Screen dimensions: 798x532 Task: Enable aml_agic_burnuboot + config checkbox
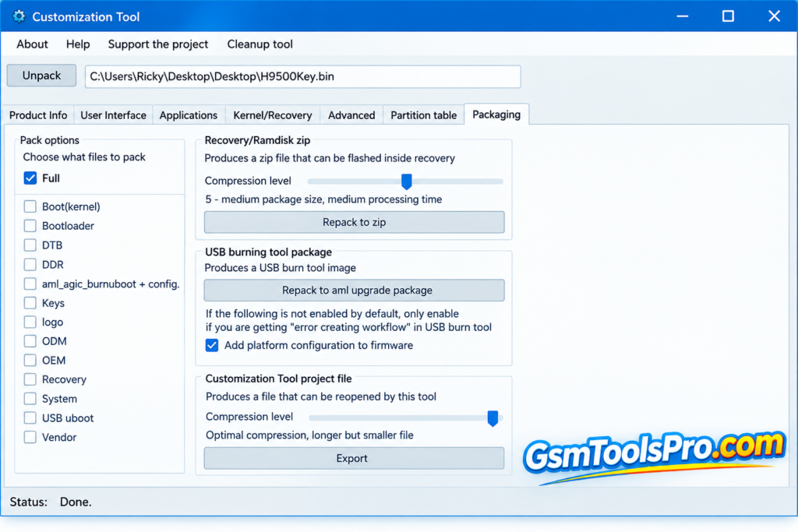[x=30, y=284]
